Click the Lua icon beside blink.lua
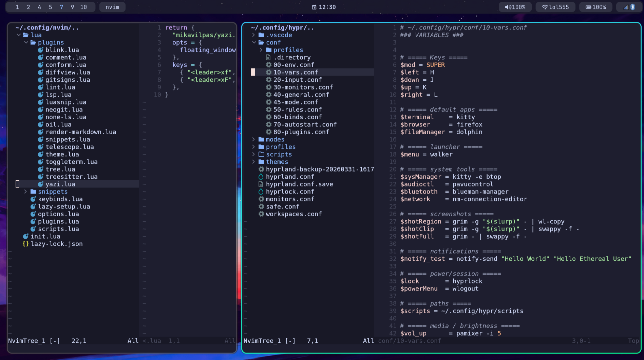Image resolution: width=644 pixels, height=360 pixels. pyautogui.click(x=40, y=50)
